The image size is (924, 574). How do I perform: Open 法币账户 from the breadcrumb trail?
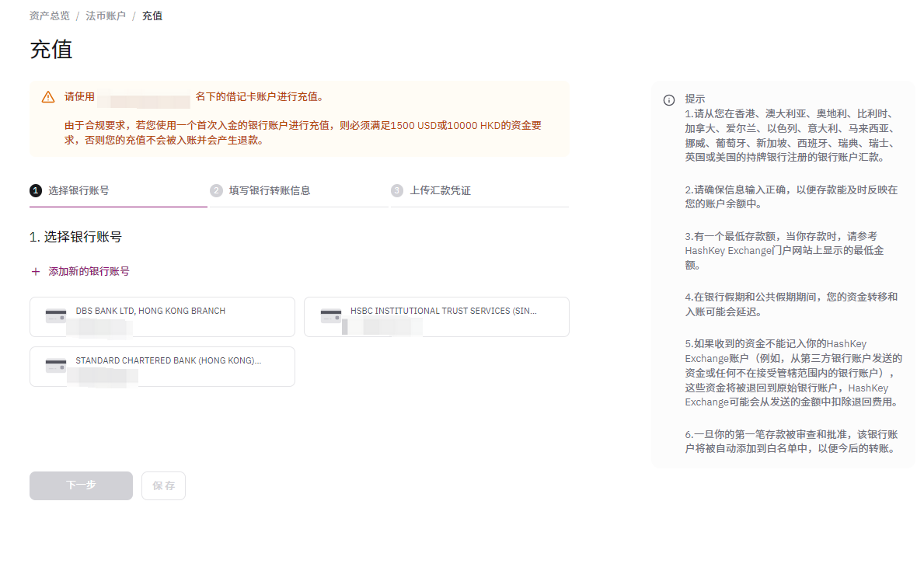point(106,15)
